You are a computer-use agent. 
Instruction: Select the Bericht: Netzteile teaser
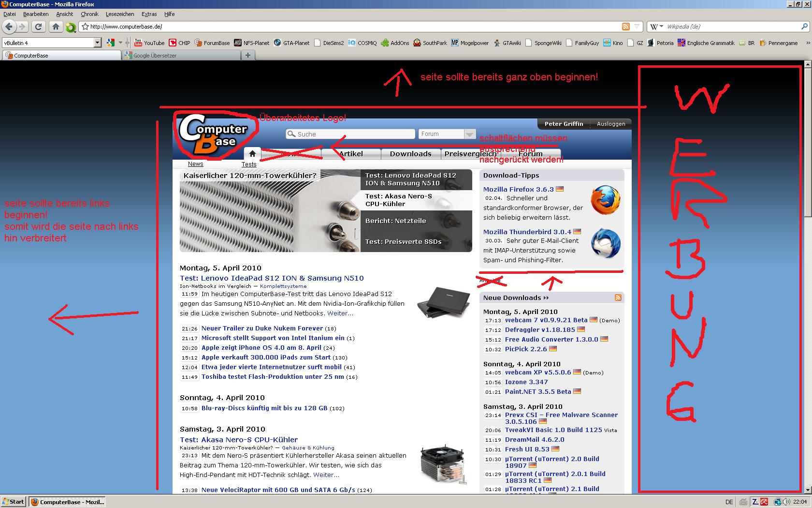pos(416,221)
